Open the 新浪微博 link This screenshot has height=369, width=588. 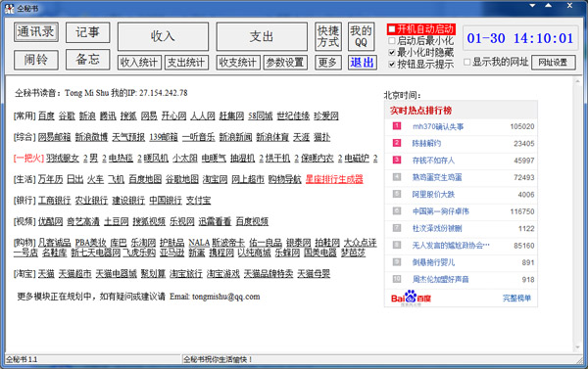[x=91, y=137]
